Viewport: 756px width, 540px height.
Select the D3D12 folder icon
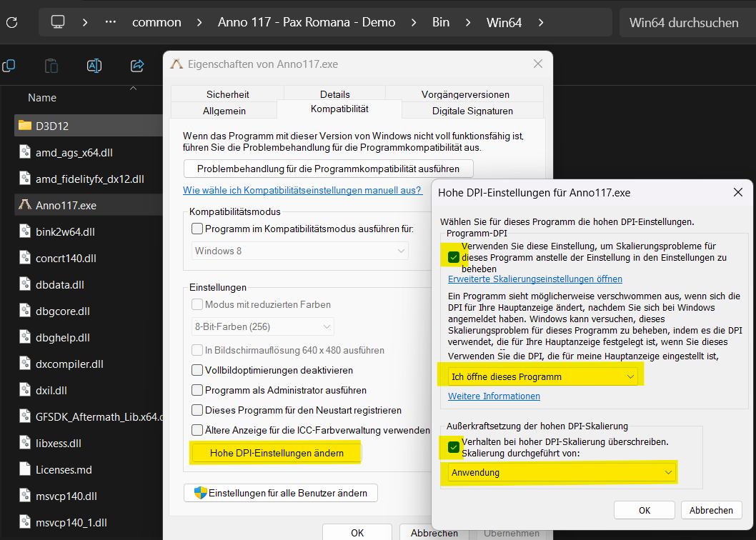point(24,126)
